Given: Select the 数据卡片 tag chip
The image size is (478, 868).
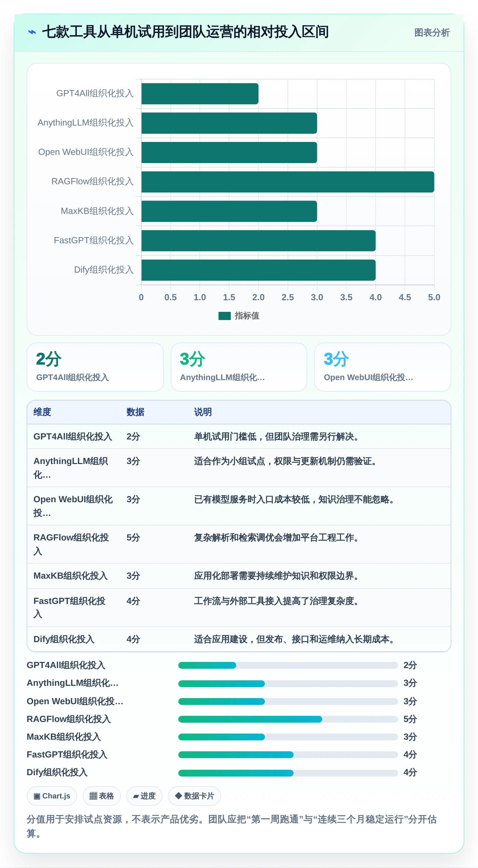Looking at the screenshot, I should point(195,796).
